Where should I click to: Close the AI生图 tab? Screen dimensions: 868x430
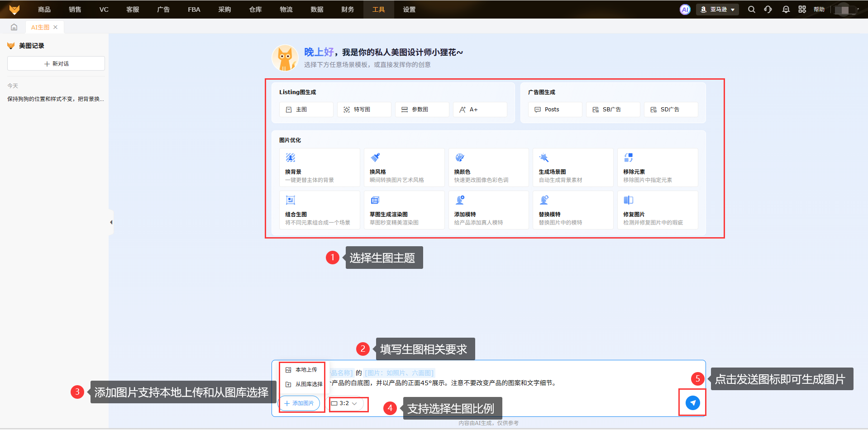(x=55, y=27)
